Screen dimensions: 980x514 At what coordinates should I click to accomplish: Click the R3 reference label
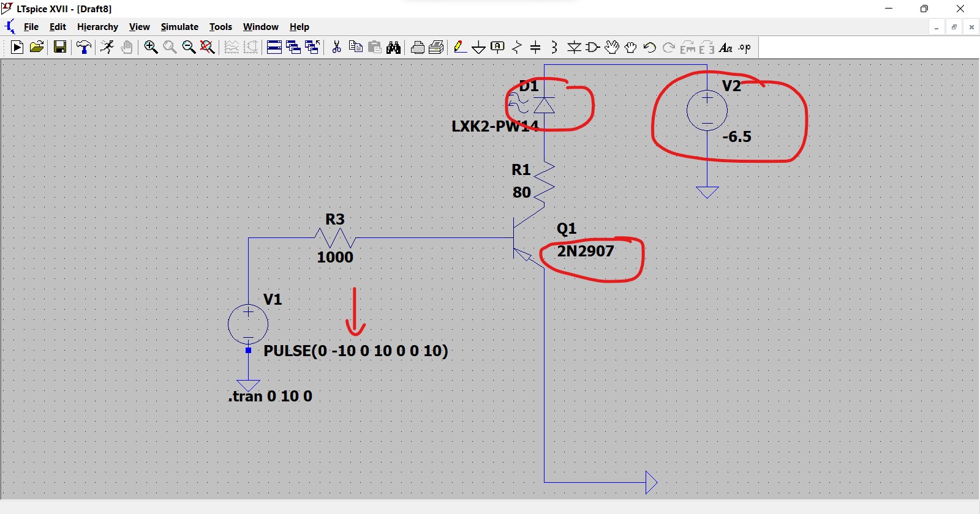point(335,219)
